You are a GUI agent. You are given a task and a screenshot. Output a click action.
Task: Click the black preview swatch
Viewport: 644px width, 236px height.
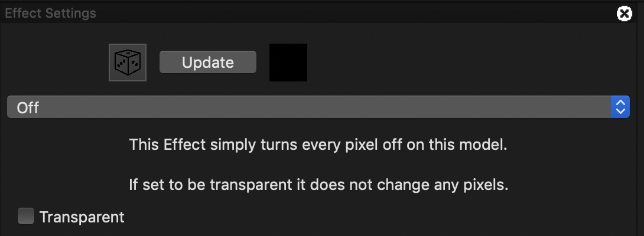pos(288,62)
